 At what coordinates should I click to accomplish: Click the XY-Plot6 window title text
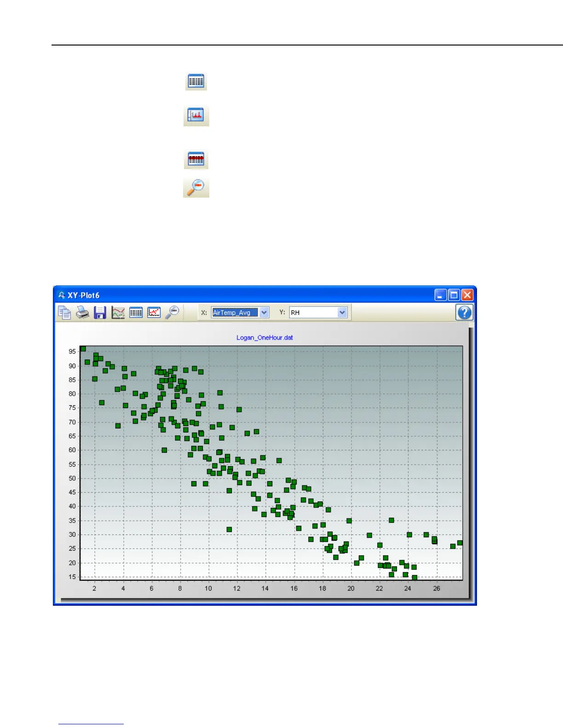click(x=84, y=296)
